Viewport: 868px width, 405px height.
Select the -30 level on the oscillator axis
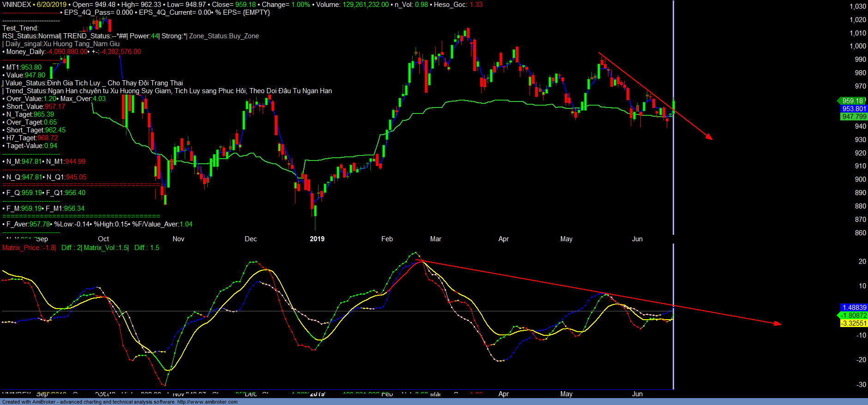click(861, 385)
